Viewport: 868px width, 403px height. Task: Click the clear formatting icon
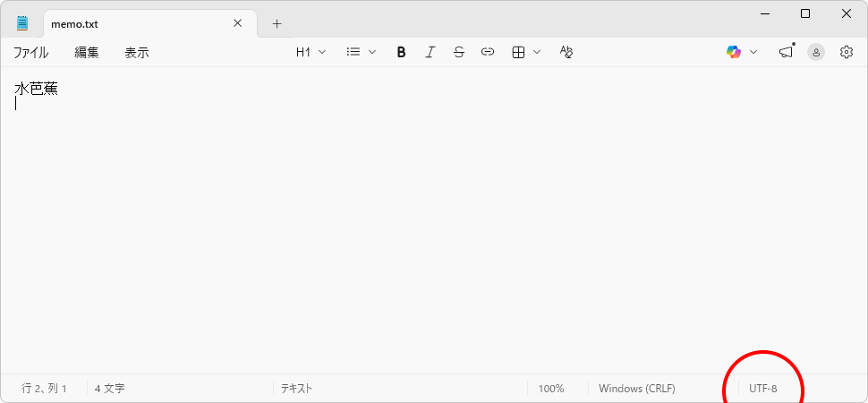coord(566,53)
